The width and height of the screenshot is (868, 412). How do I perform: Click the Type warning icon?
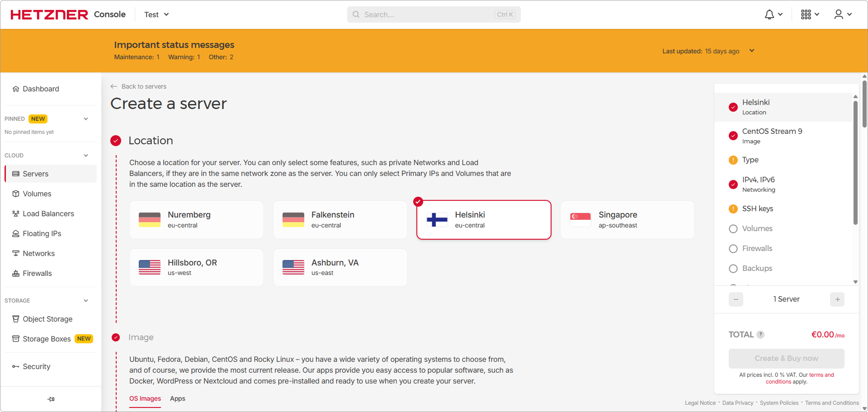pyautogui.click(x=733, y=160)
